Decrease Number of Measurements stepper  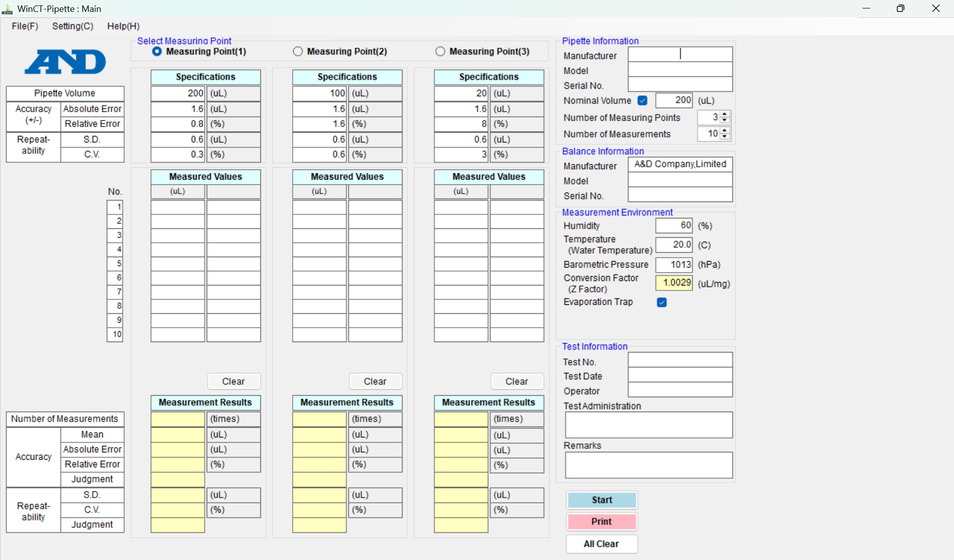point(725,137)
